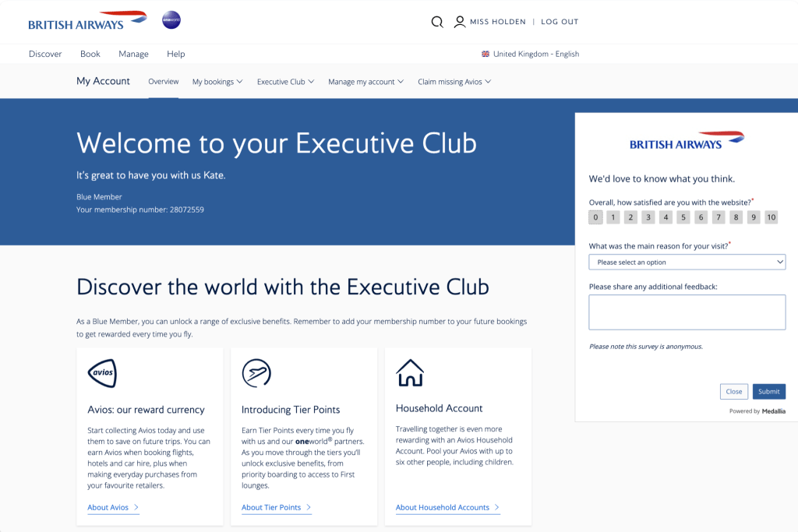Submit the feedback survey
The height and width of the screenshot is (532, 798).
768,392
